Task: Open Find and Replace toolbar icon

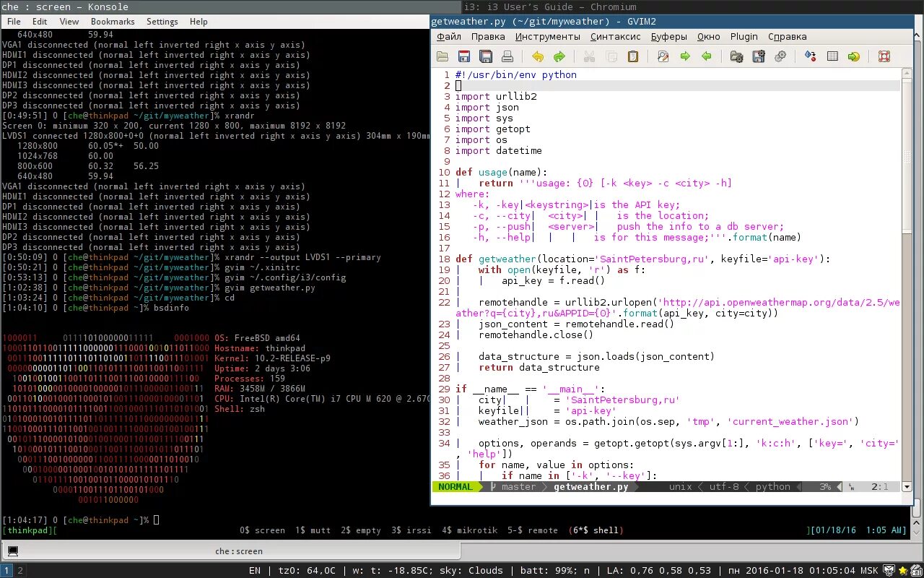Action: point(663,56)
